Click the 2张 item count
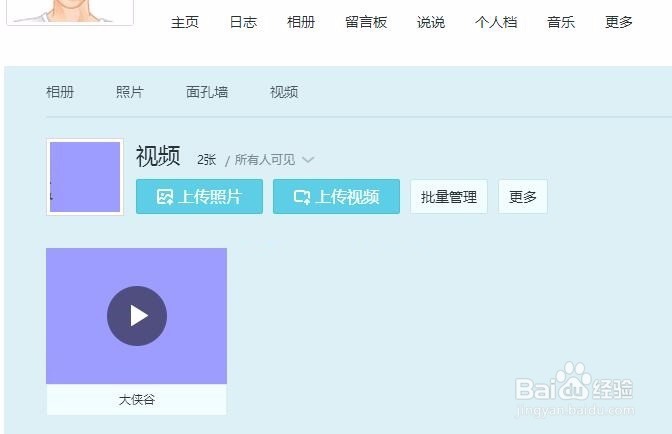 click(207, 160)
